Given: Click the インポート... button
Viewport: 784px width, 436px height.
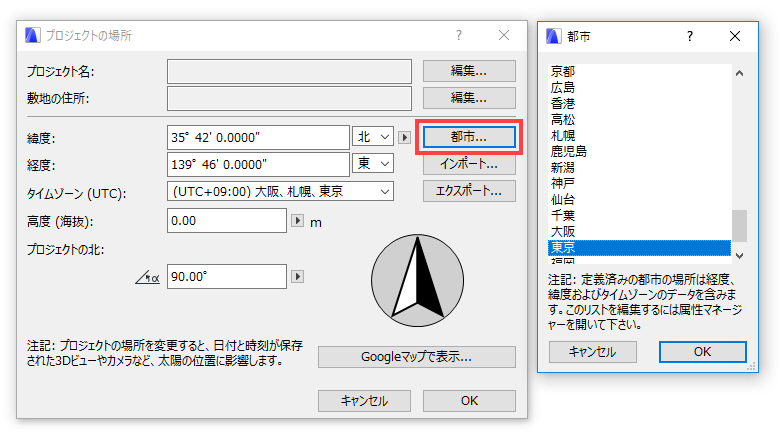Looking at the screenshot, I should pyautogui.click(x=469, y=164).
